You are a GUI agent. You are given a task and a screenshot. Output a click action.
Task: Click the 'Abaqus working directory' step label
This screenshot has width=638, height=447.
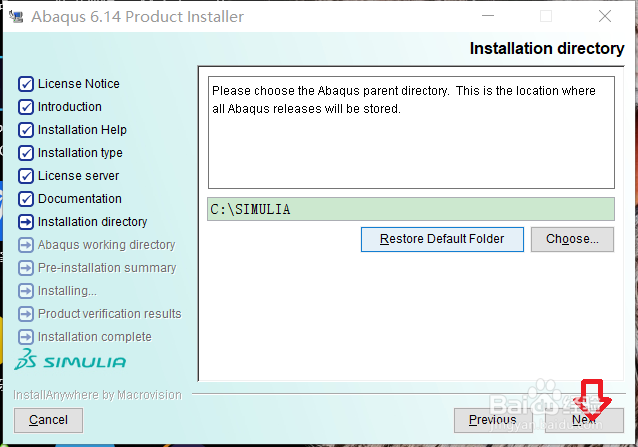[106, 245]
